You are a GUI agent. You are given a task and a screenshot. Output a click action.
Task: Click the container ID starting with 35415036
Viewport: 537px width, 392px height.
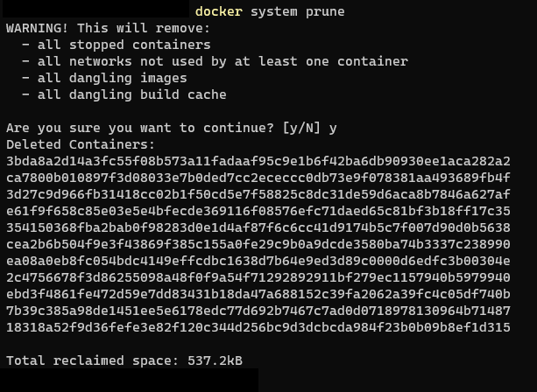coord(258,227)
